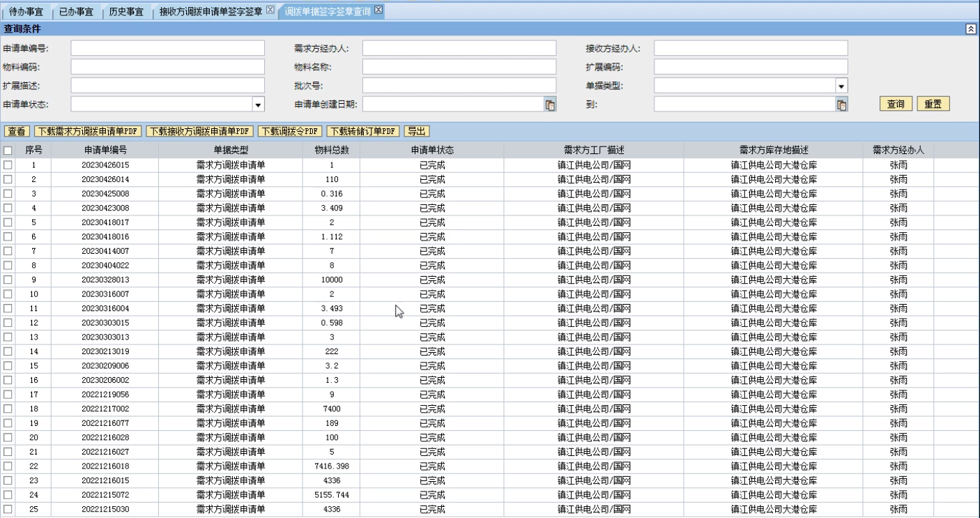This screenshot has height=518, width=980.
Task: Close the 接收方调拨申请单签字签章 tab
Action: click(270, 10)
